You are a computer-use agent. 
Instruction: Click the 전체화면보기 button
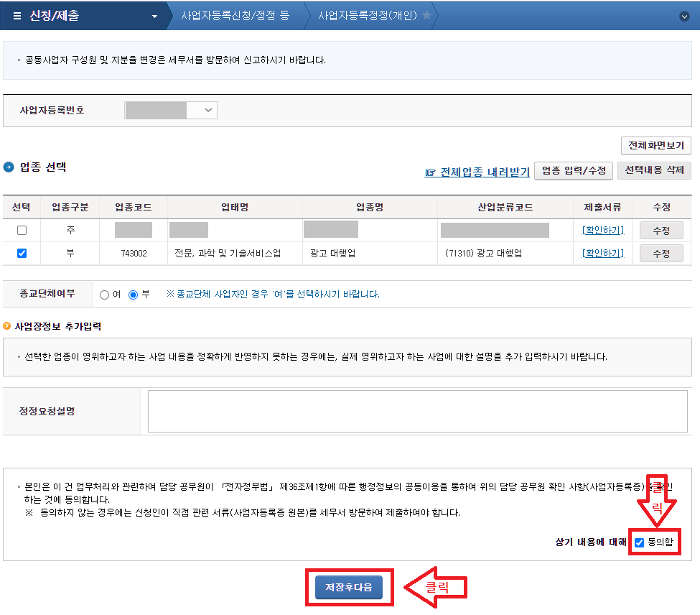coord(655,145)
